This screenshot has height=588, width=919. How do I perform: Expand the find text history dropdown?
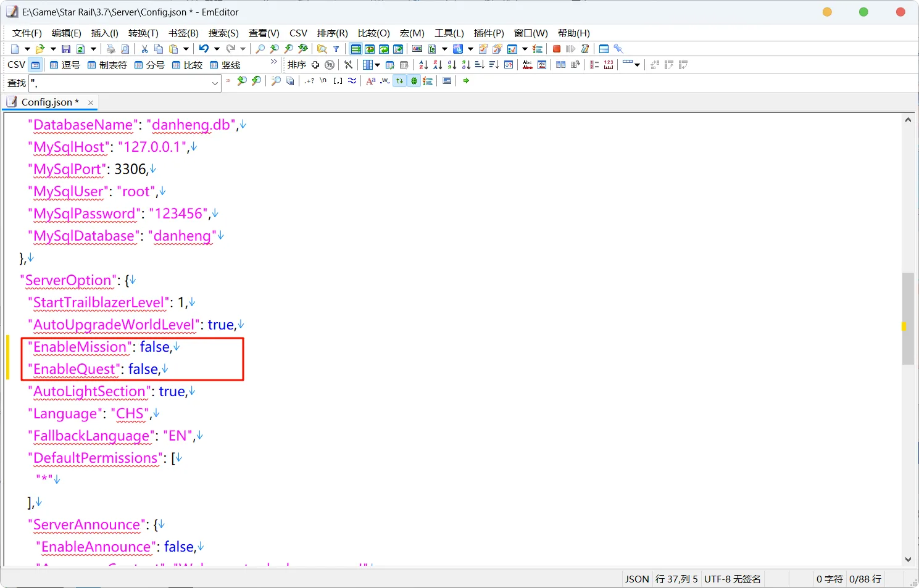pos(215,83)
